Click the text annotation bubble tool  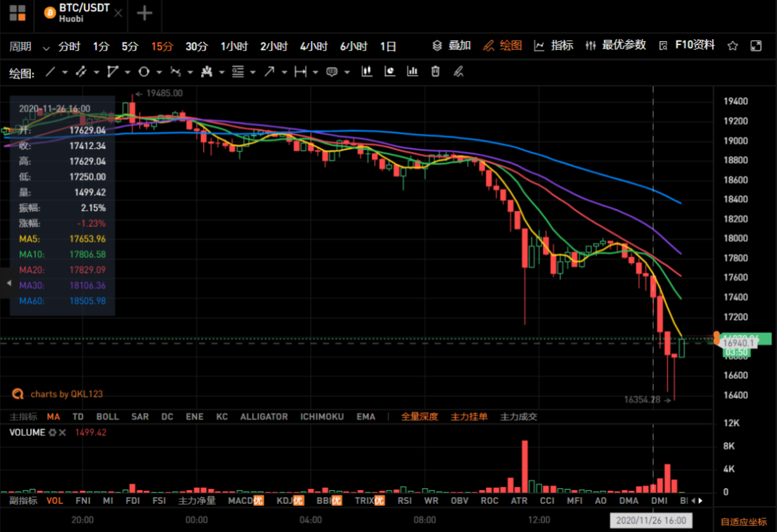click(x=332, y=72)
